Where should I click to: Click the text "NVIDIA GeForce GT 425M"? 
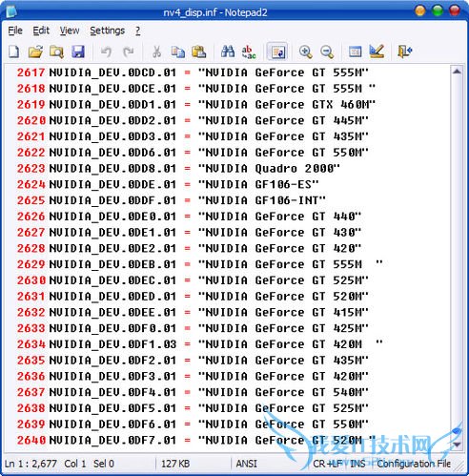click(283, 328)
